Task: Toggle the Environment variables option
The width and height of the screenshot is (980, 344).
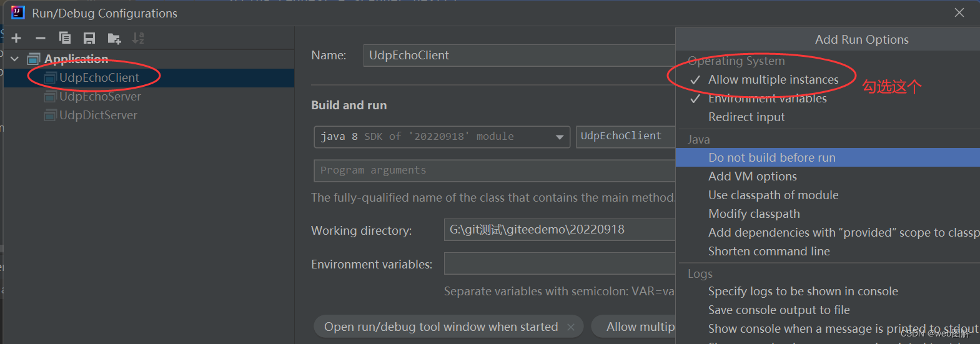Action: pos(767,99)
